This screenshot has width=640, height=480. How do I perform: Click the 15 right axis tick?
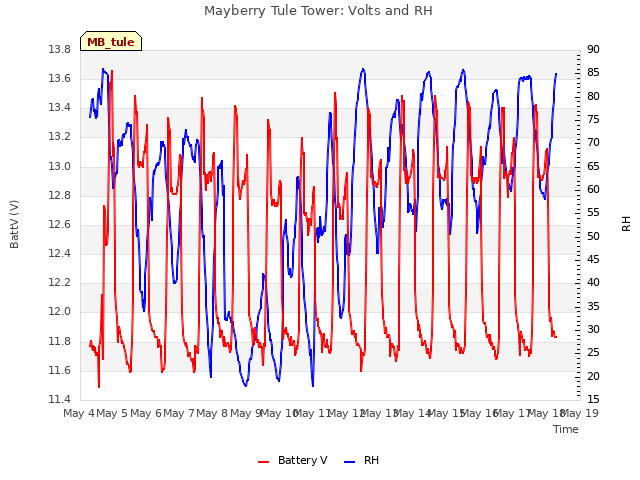point(593,399)
